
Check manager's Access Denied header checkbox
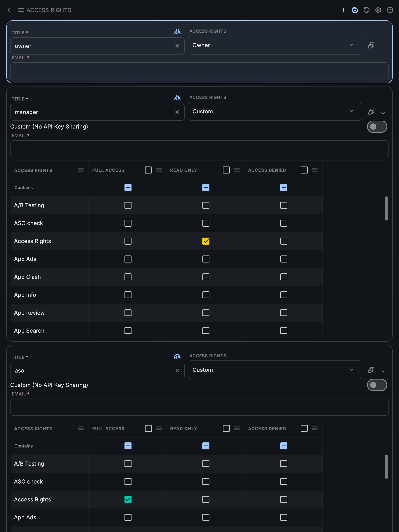coord(304,170)
